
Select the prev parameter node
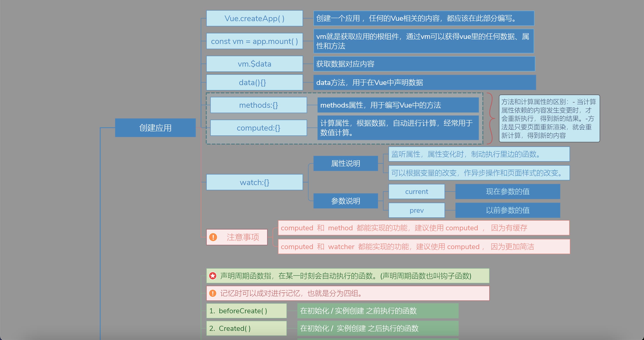tap(416, 210)
